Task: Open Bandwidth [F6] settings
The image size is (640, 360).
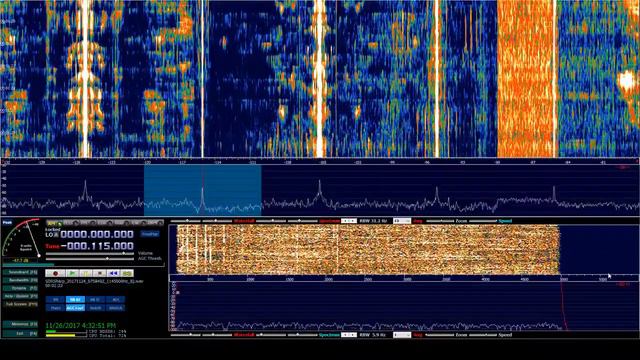Action: [x=20, y=280]
